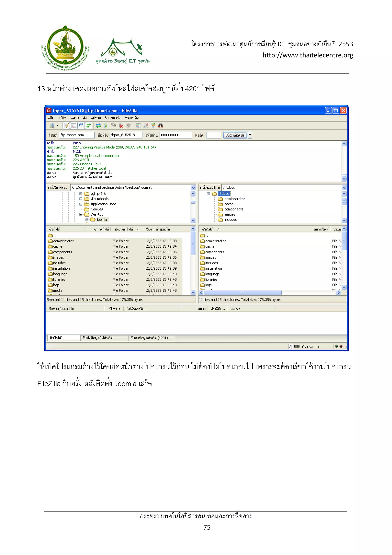
Task: Open remote file search binoculars icon
Action: click(161, 125)
